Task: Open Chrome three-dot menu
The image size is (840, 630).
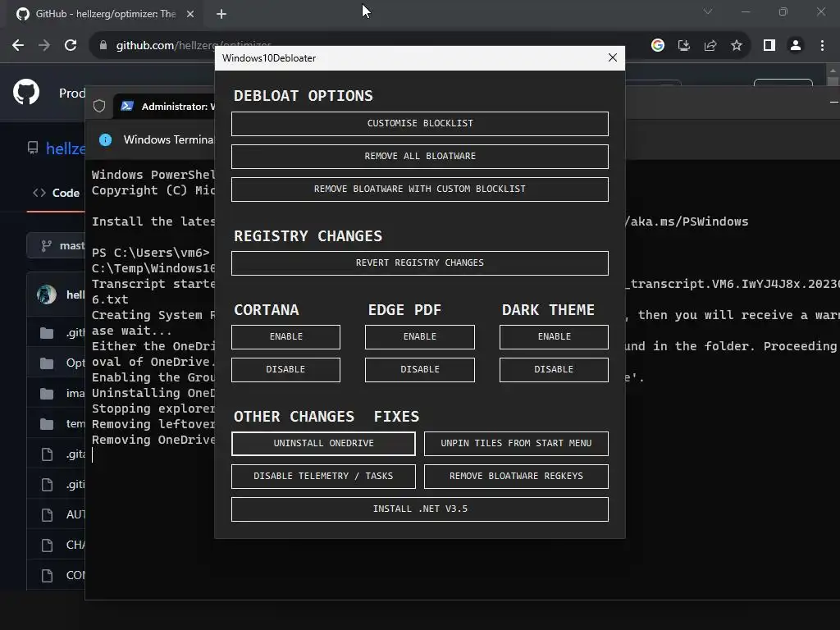Action: [822, 45]
